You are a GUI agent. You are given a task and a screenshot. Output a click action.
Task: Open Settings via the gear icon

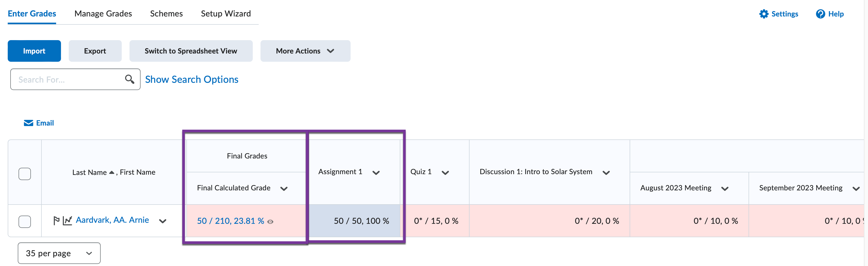click(764, 14)
